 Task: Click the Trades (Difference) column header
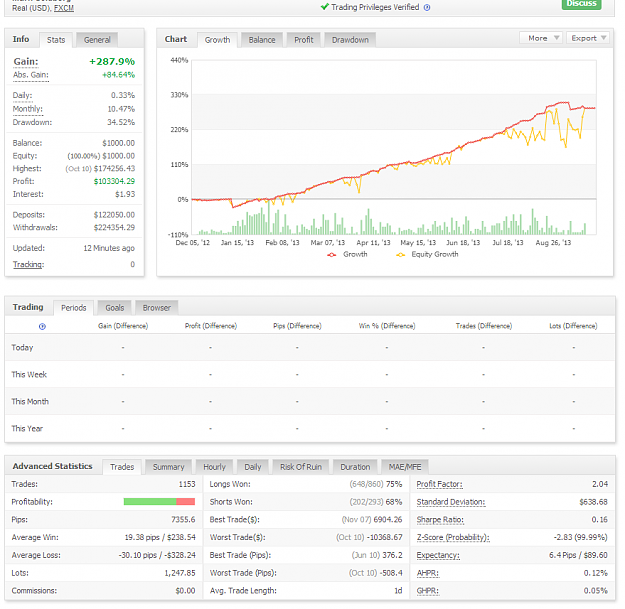tap(484, 326)
